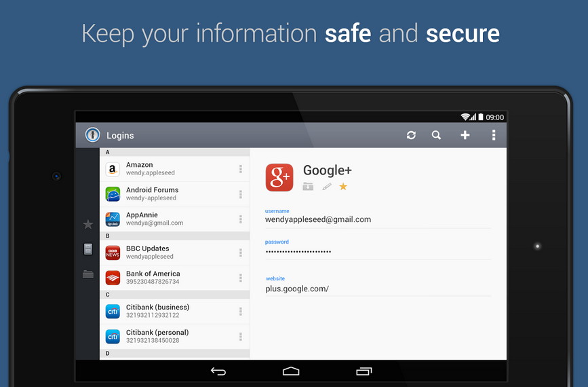The height and width of the screenshot is (387, 588).
Task: Open the top bar overflow menu
Action: point(494,135)
